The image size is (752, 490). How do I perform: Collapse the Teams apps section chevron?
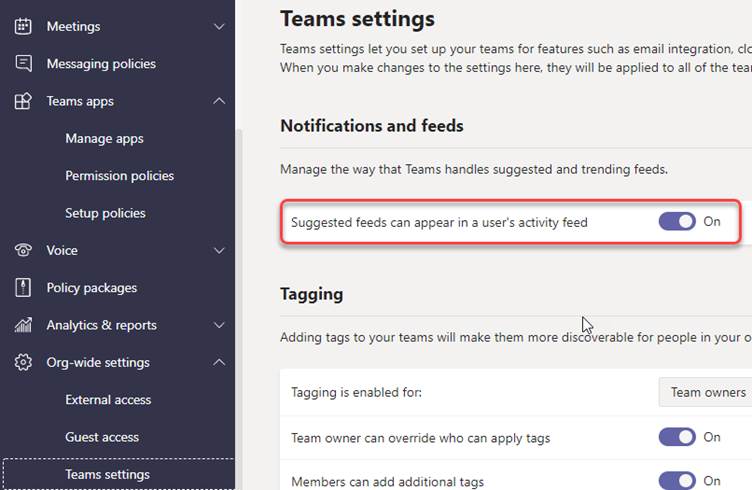point(219,101)
